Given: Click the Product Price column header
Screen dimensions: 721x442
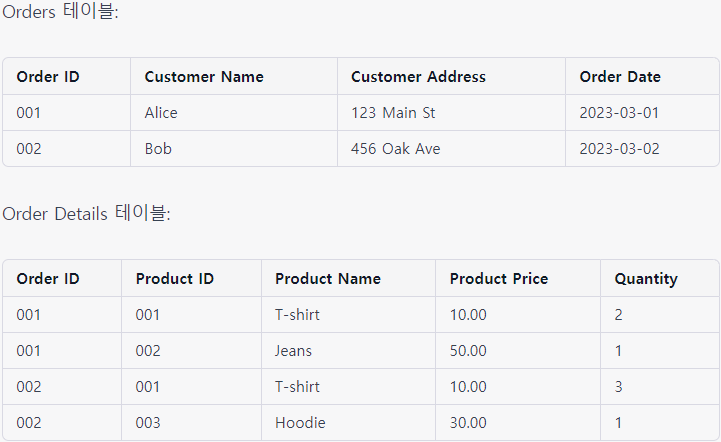Looking at the screenshot, I should (499, 279).
